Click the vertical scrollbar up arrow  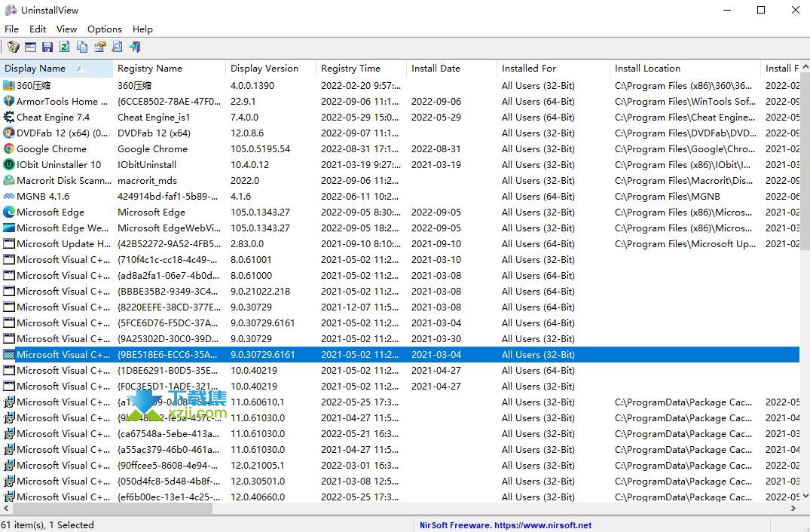(805, 66)
